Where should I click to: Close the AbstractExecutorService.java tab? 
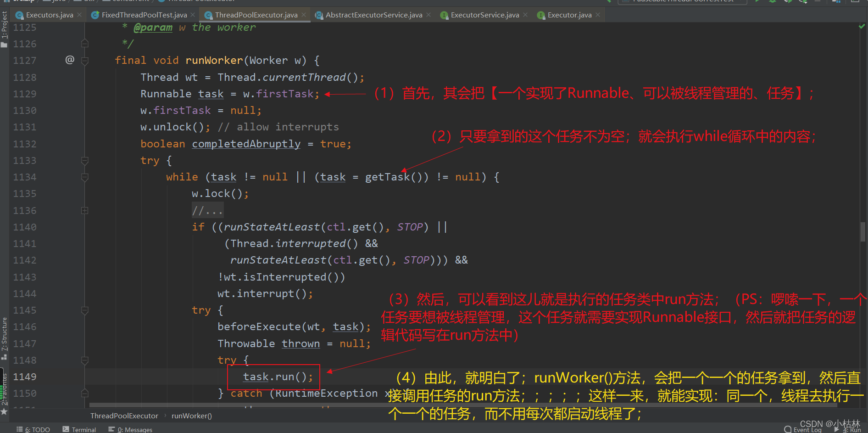click(x=428, y=15)
